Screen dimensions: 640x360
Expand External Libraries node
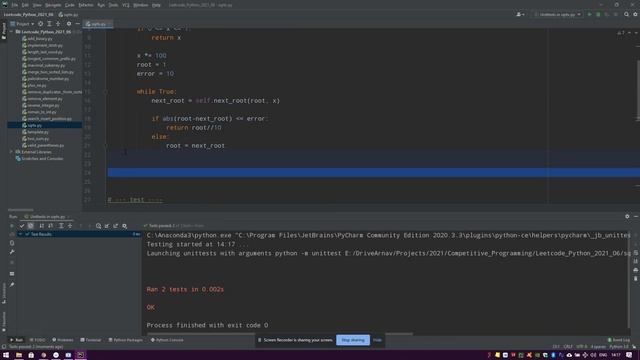coord(11,152)
